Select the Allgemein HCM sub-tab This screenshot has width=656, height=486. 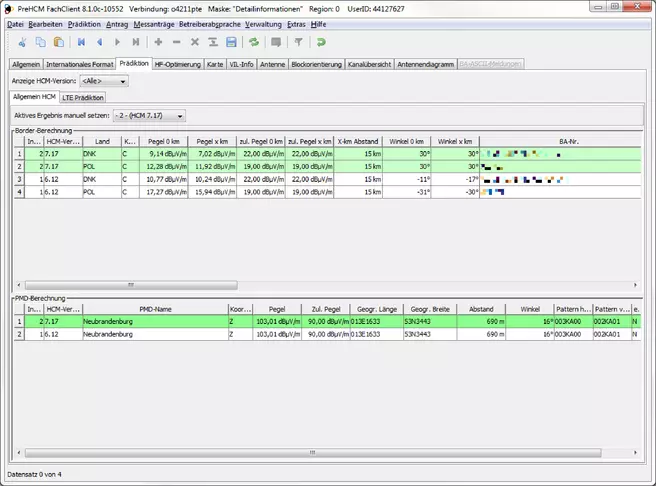tap(34, 97)
